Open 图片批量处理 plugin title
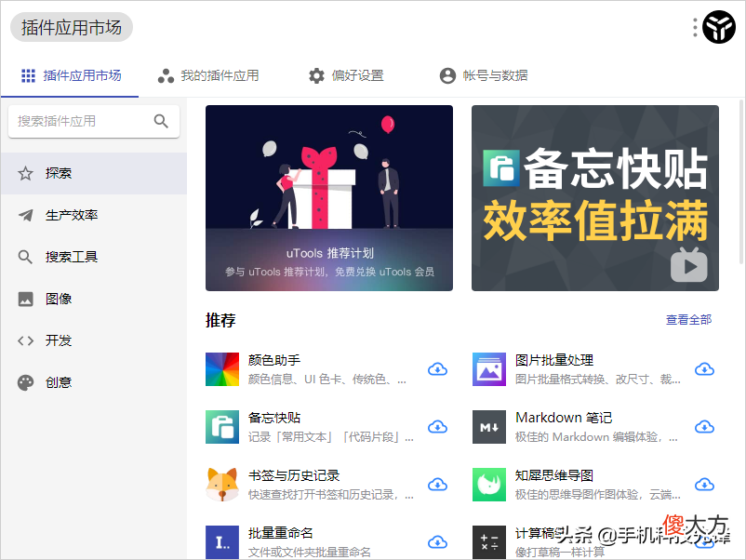The width and height of the screenshot is (746, 560). (x=554, y=360)
